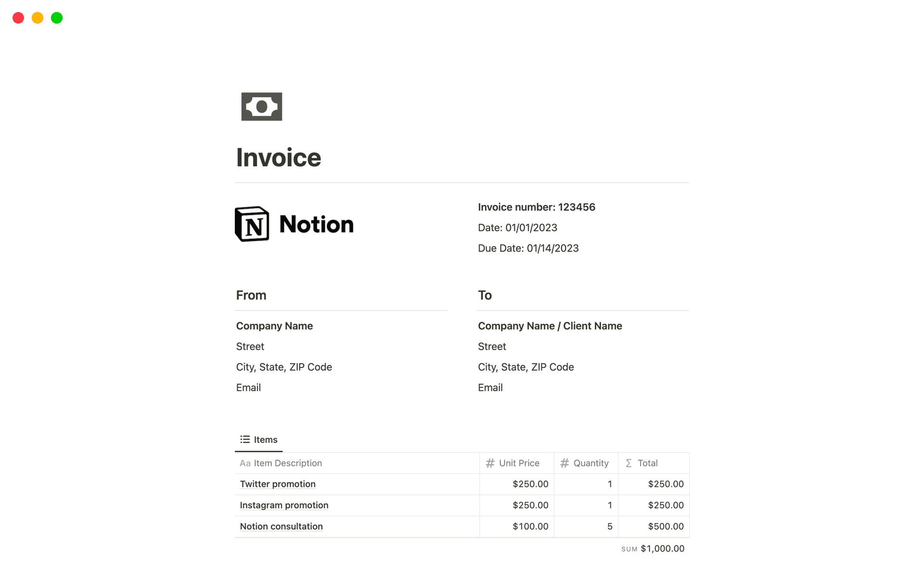Click the Invoice page title
The width and height of the screenshot is (924, 578).
pyautogui.click(x=279, y=158)
